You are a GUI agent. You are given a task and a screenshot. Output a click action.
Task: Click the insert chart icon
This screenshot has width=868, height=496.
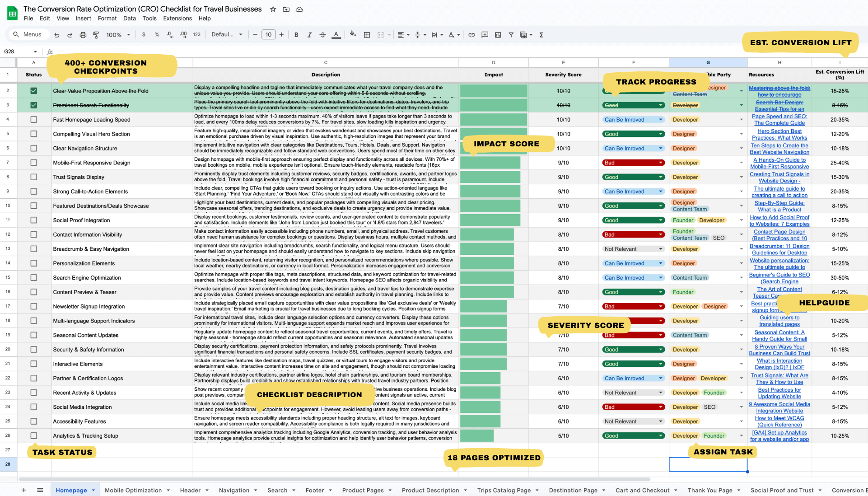(x=498, y=35)
